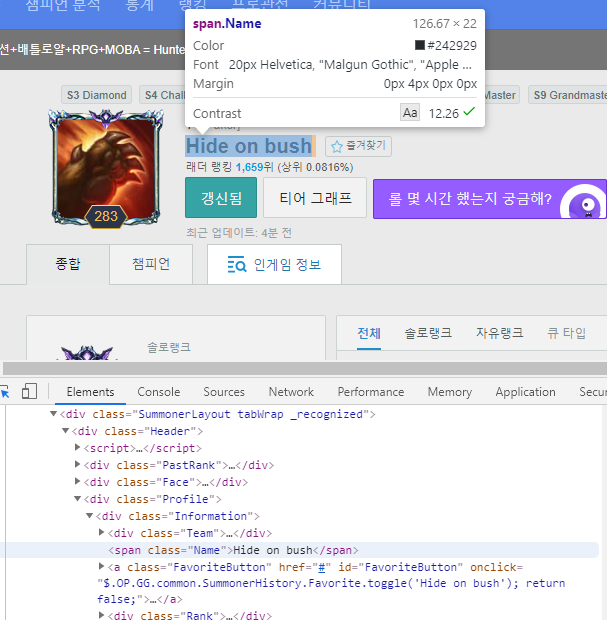The width and height of the screenshot is (607, 620).
Task: Expand the Face div node
Action: [78, 481]
